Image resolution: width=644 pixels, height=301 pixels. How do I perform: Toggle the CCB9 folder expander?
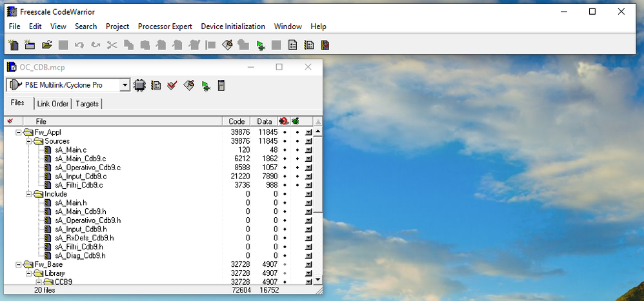(39, 282)
